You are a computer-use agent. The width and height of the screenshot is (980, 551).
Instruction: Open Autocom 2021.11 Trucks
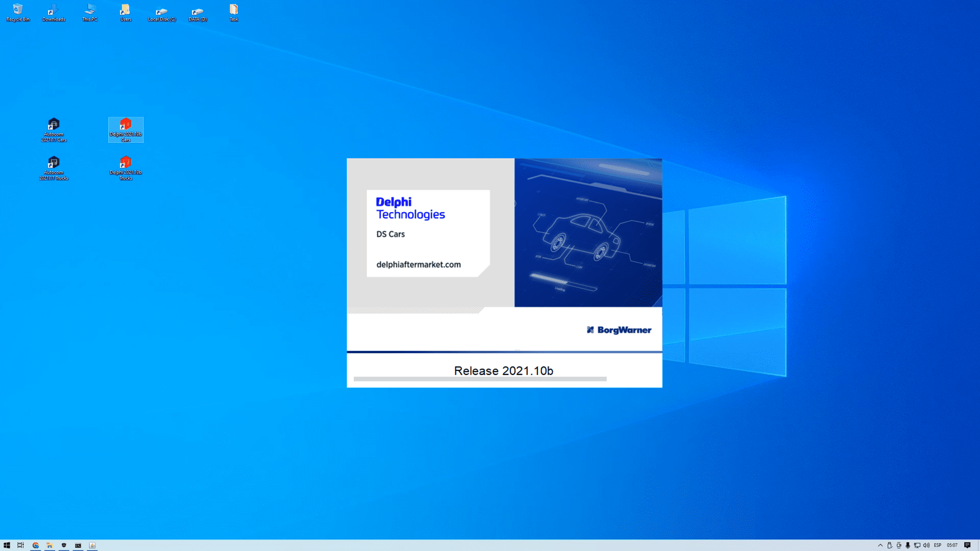[x=54, y=165]
